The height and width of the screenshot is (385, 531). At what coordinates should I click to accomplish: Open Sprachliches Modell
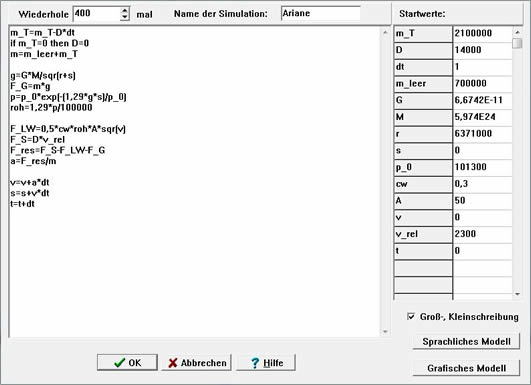point(466,341)
